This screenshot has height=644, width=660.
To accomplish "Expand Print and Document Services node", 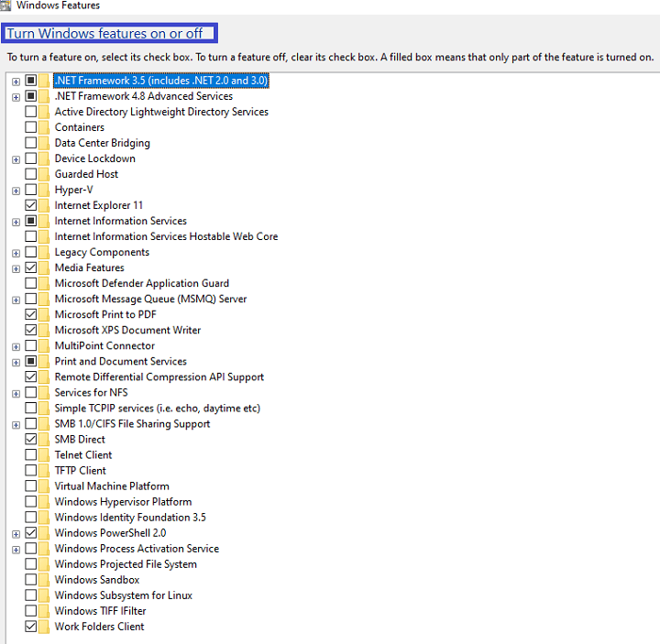I will (16, 363).
